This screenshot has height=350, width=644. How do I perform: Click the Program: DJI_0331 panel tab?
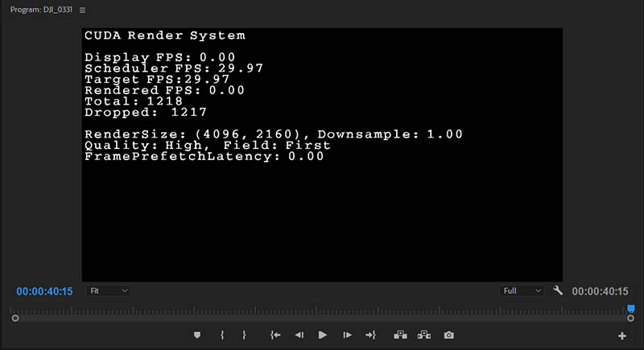[x=41, y=10]
